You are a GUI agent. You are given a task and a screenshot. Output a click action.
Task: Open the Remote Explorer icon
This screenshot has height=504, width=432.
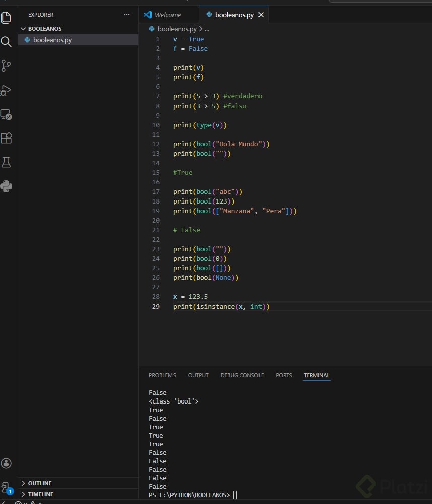point(6,115)
